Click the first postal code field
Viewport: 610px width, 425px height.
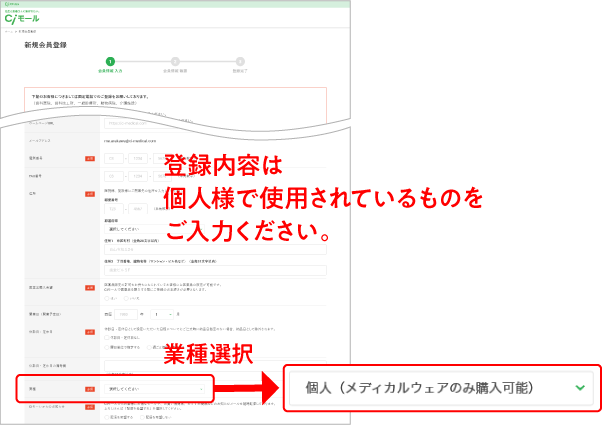tap(114, 209)
